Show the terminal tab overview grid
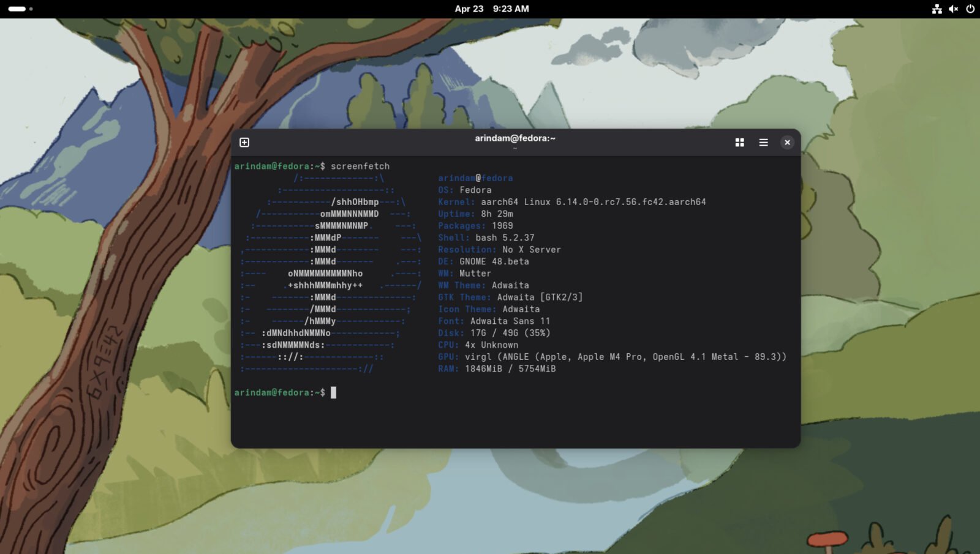The image size is (980, 554). 739,142
